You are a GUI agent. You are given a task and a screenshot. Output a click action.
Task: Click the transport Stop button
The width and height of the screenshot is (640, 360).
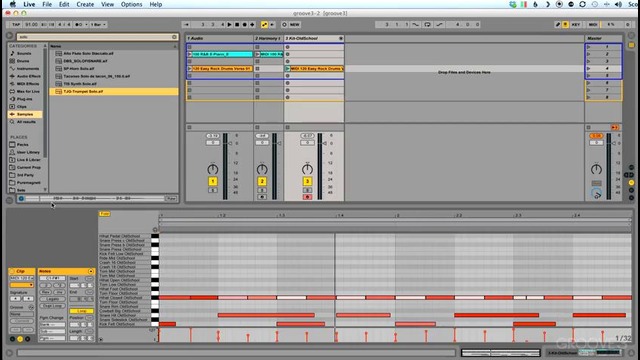[x=237, y=24]
